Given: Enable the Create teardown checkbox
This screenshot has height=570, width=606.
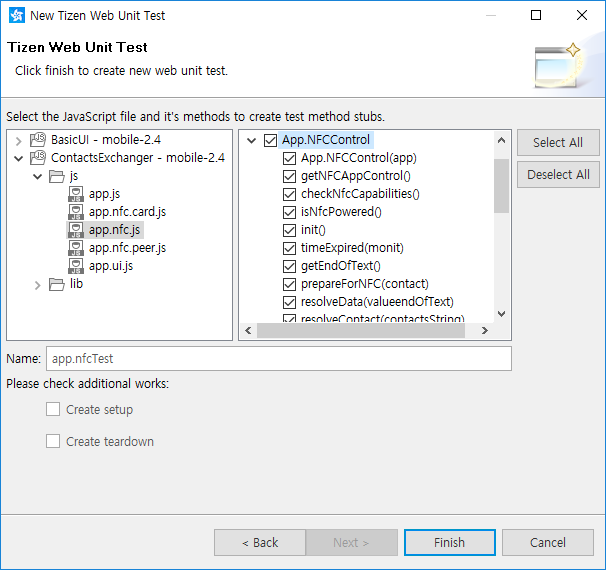Looking at the screenshot, I should (x=53, y=441).
